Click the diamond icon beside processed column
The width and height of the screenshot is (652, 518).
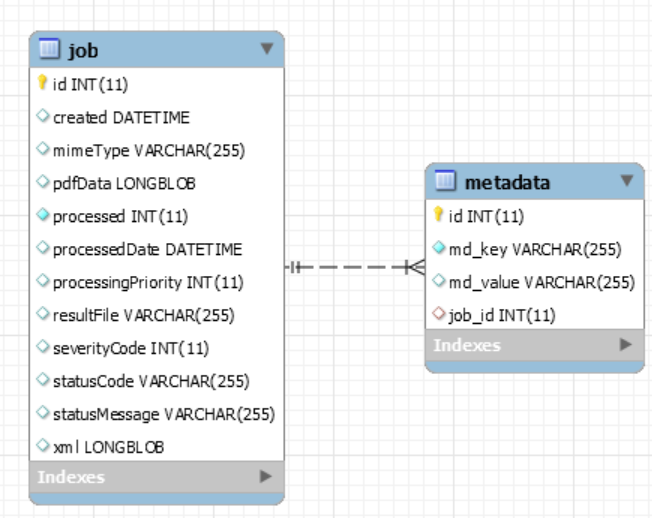[43, 216]
